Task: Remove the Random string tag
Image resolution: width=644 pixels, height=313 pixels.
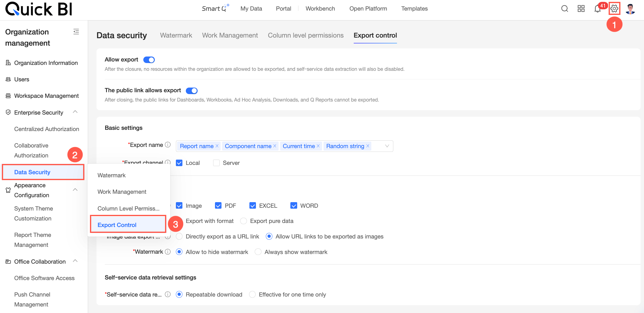Action: (x=368, y=146)
